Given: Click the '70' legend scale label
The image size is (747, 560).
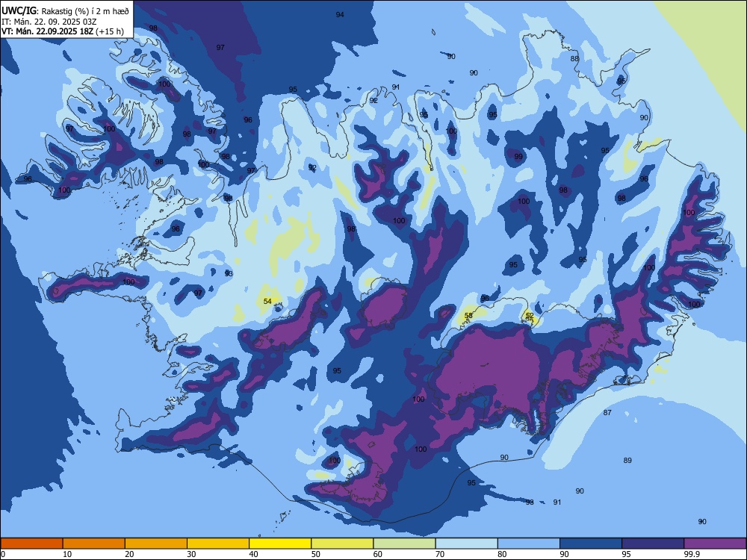Looking at the screenshot, I should (x=440, y=554).
